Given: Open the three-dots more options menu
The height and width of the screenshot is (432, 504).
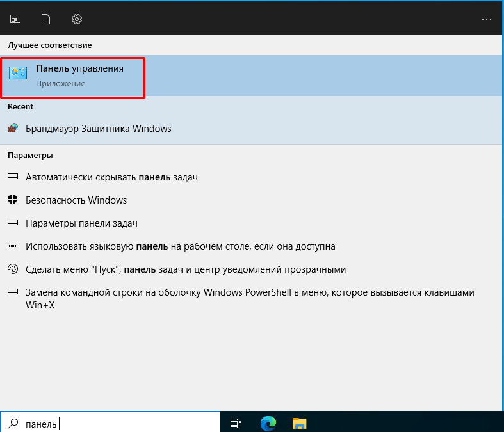Looking at the screenshot, I should (x=486, y=19).
